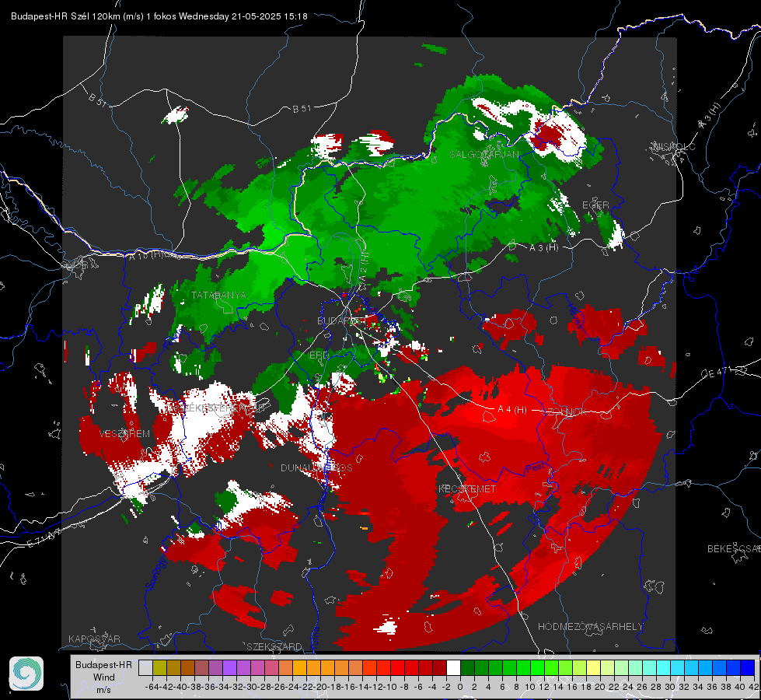Click the BEKESCSABA city label
The width and height of the screenshot is (761, 700).
pyautogui.click(x=734, y=549)
